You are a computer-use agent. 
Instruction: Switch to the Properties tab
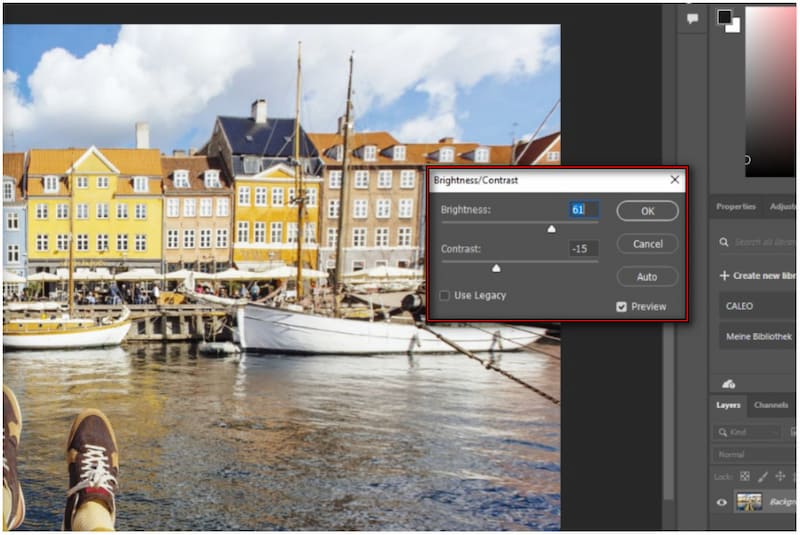click(735, 207)
